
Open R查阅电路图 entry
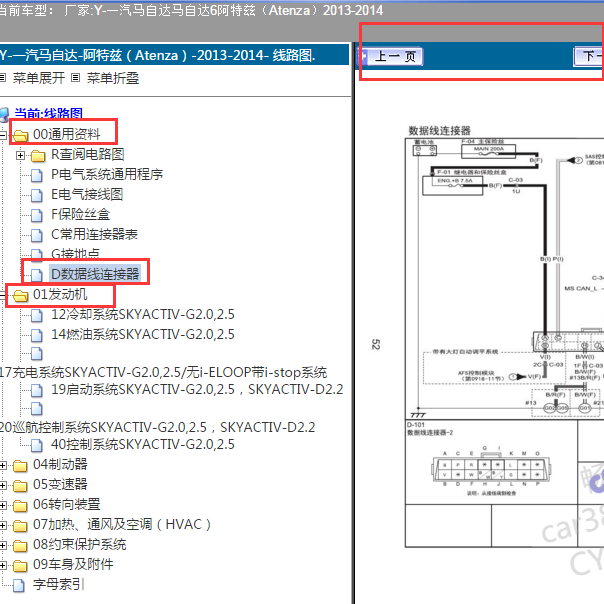(88, 154)
